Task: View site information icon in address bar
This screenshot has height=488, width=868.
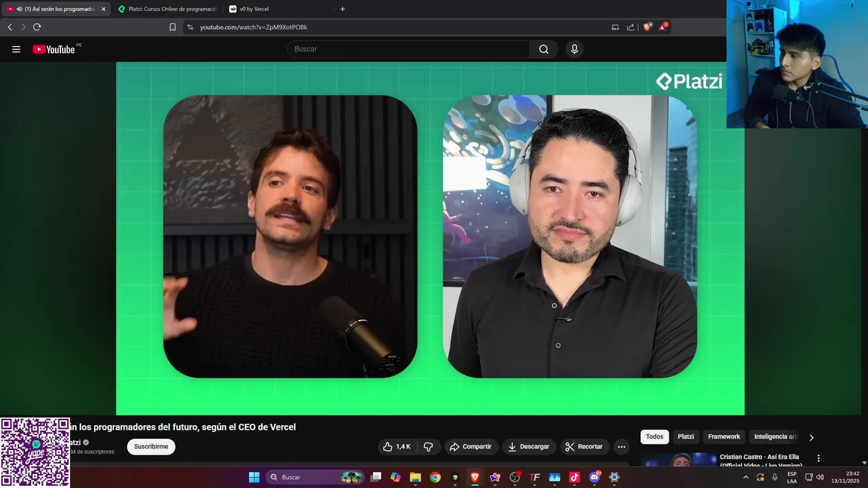Action: (x=190, y=27)
